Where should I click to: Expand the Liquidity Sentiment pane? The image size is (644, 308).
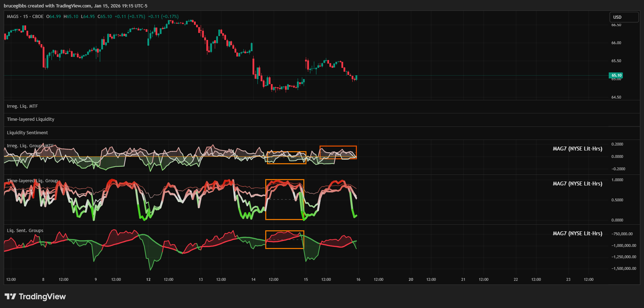point(28,133)
